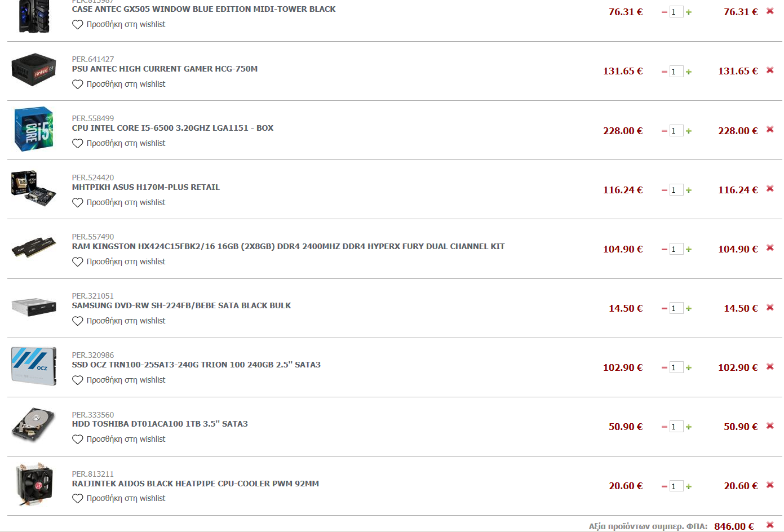Viewport: 784px width, 532px height.
Task: Open the Samsung DVD-RW SH-224FB product link
Action: pos(181,305)
